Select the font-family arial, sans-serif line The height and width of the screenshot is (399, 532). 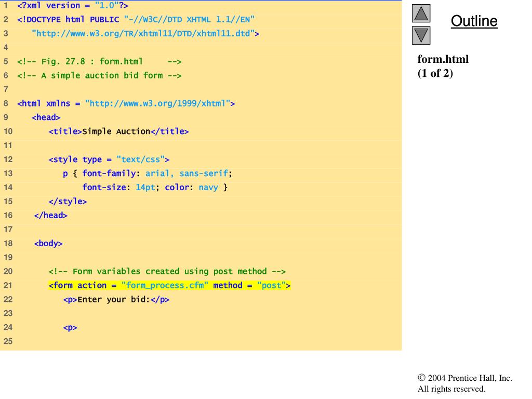pyautogui.click(x=148, y=174)
